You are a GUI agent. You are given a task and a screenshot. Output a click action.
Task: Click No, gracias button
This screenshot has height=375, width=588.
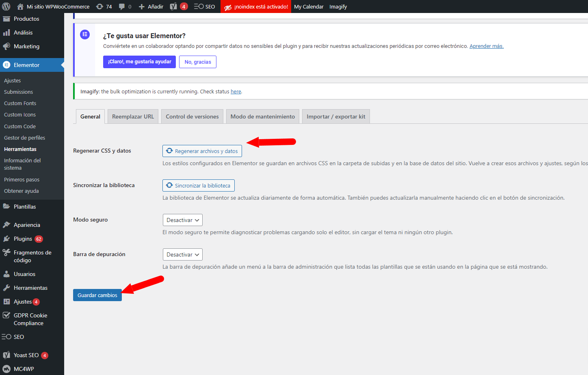coord(198,62)
